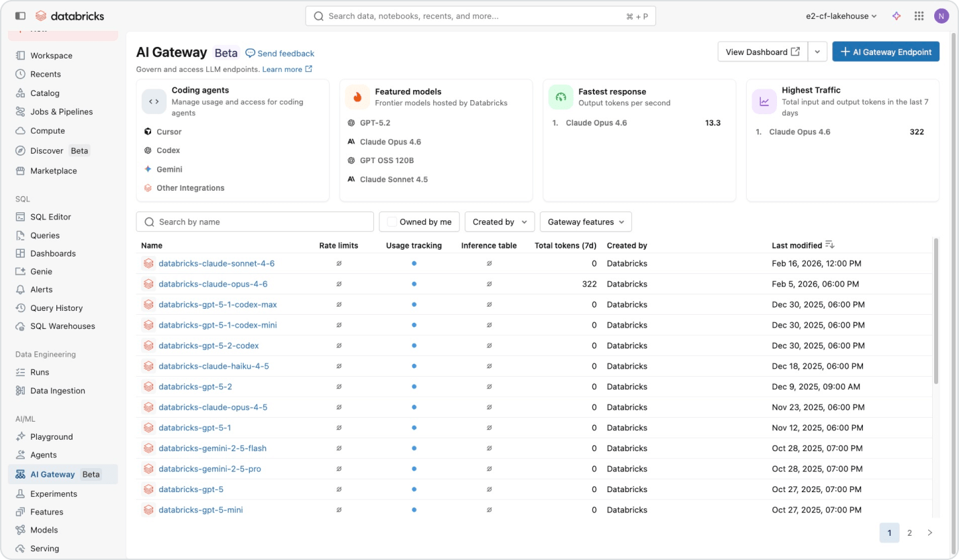The height and width of the screenshot is (560, 959).
Task: Open the Created by filter dropdown
Action: click(x=499, y=222)
